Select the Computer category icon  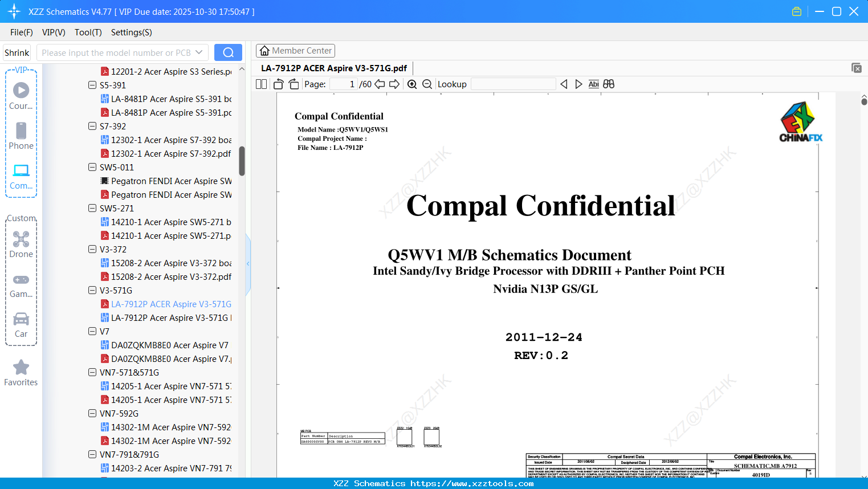(21, 176)
